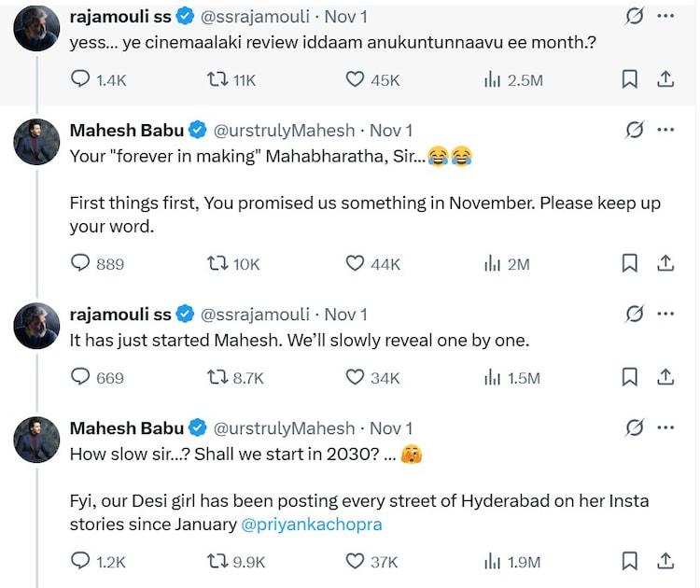700x588 pixels.
Task: Open the @urstrulyMahesh handle in the Mahabharatha tweet
Action: click(x=285, y=131)
